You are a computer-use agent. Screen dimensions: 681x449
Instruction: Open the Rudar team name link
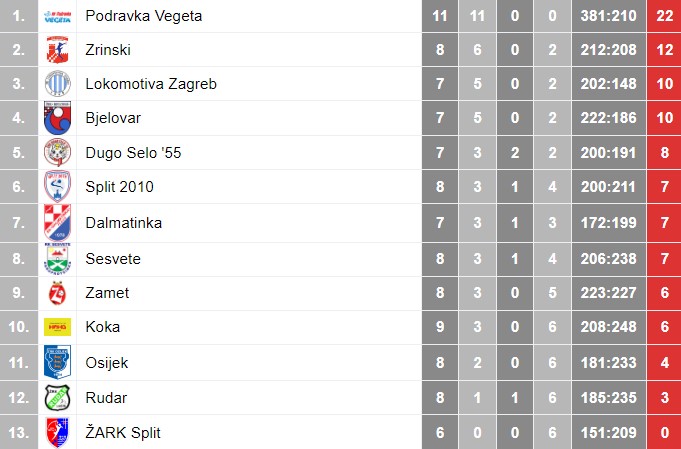106,398
